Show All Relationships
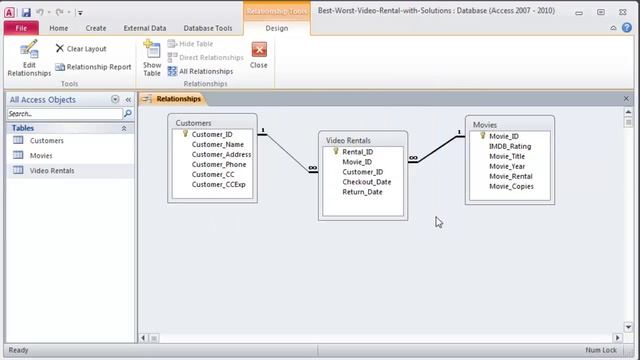 [x=200, y=71]
